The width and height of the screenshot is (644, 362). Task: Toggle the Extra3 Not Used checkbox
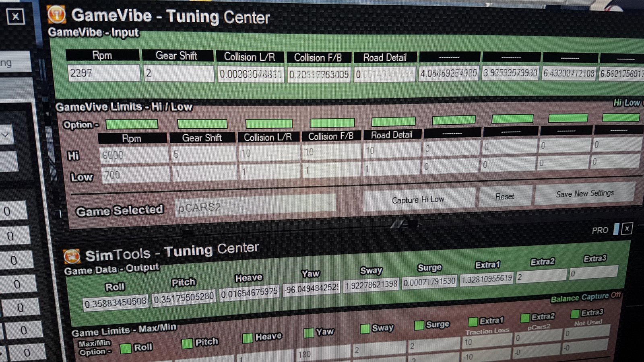tap(575, 313)
